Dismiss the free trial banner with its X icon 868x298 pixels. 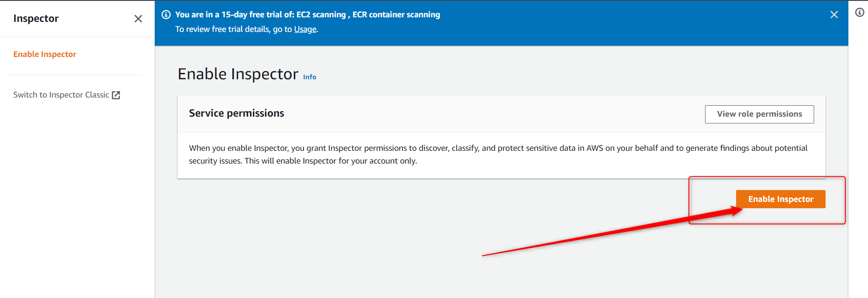[x=834, y=15]
